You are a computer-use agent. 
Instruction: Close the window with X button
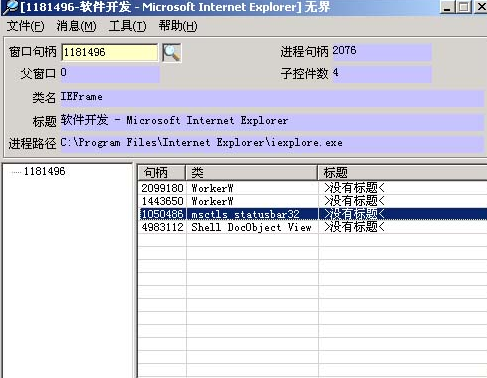481,7
